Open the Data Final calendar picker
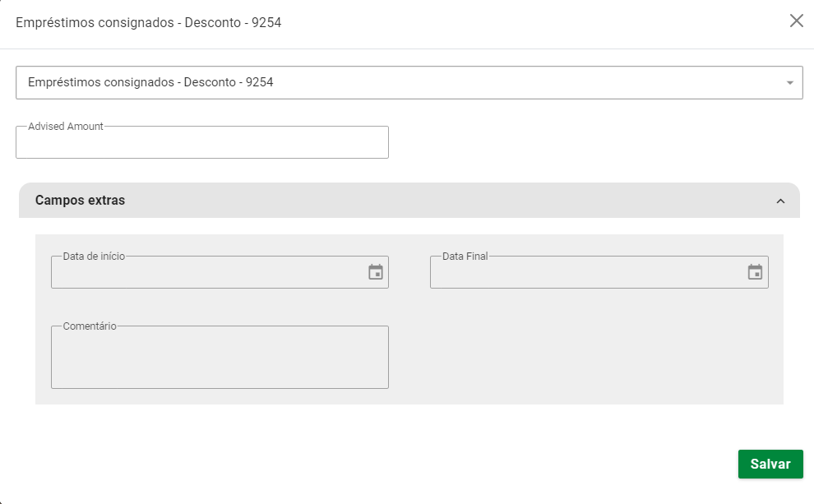The image size is (814, 504). point(755,272)
